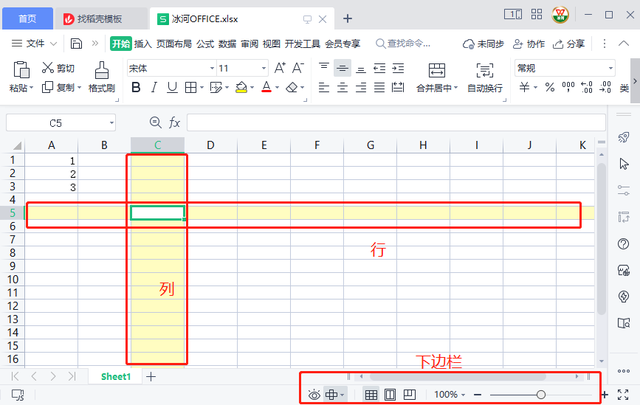Open the View (视图) tab
This screenshot has width=640, height=405.
[x=271, y=44]
